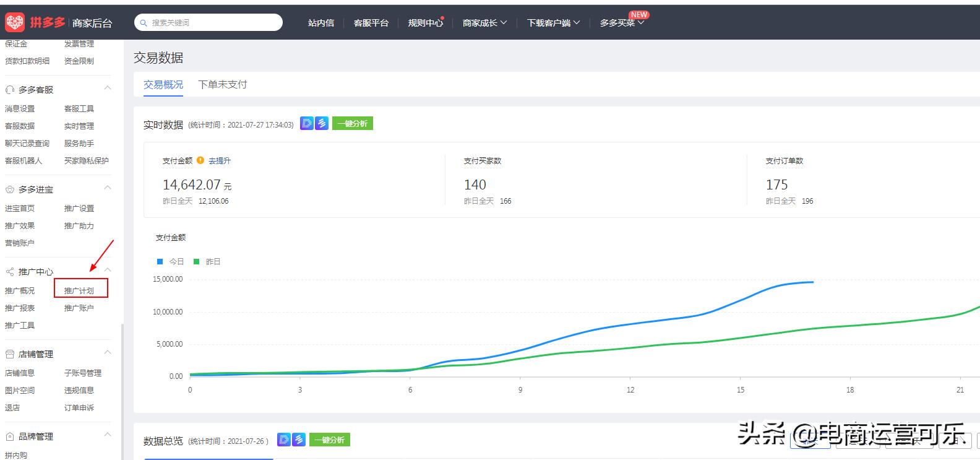Click the 品牌管理 section icon
Image resolution: width=980 pixels, height=460 pixels.
(x=10, y=436)
